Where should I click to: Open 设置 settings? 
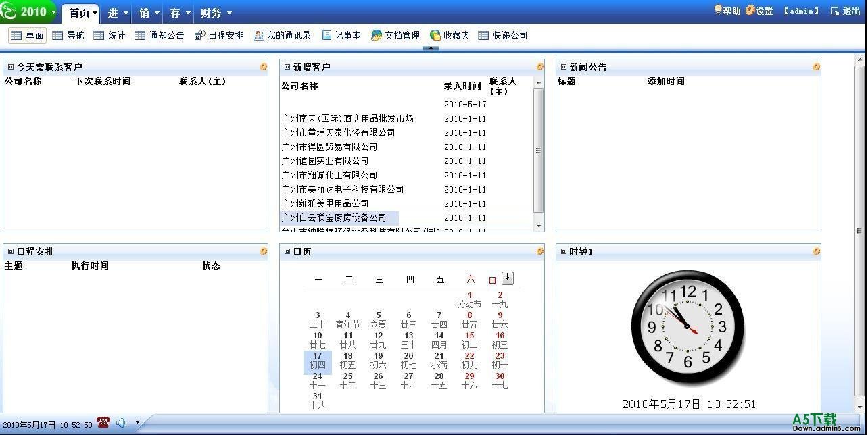(759, 11)
